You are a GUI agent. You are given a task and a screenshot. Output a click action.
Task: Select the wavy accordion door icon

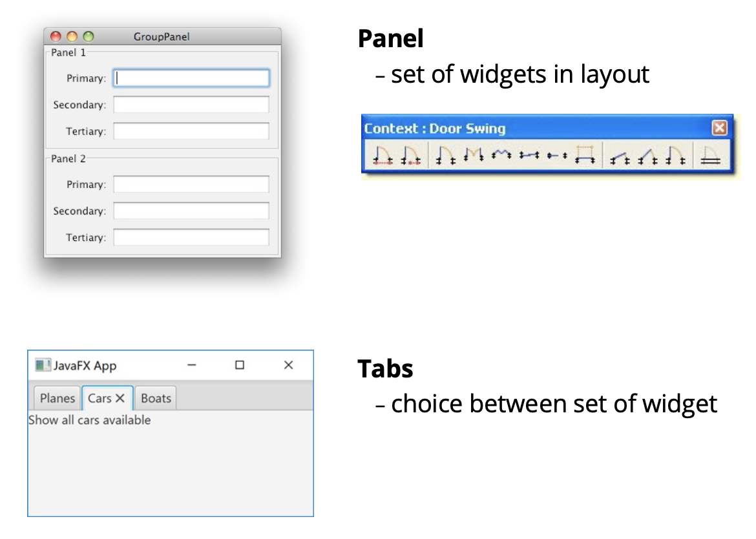tap(501, 156)
